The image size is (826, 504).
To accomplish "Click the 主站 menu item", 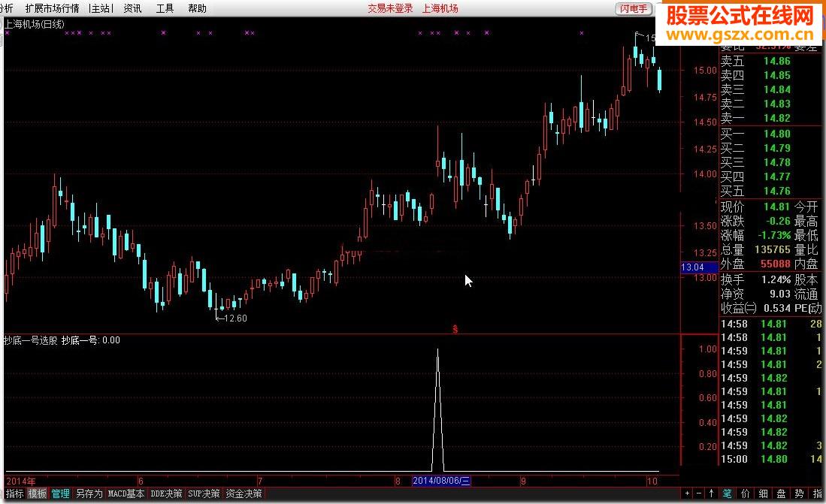I will click(x=101, y=8).
